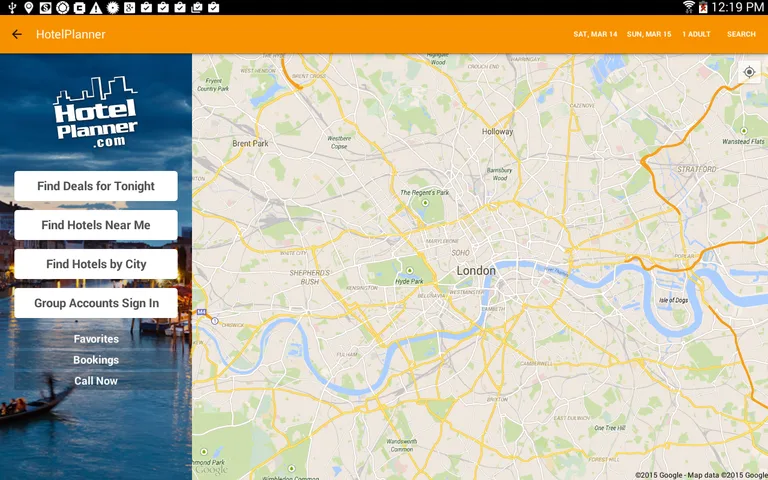Tap the SOHO map label
The width and height of the screenshot is (768, 480).
pyautogui.click(x=460, y=253)
